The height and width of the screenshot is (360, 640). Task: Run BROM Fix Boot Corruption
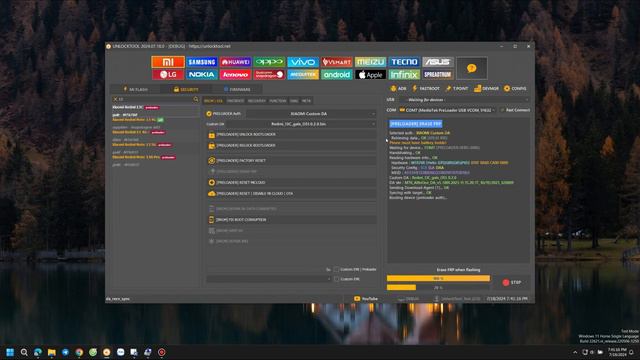click(291, 220)
